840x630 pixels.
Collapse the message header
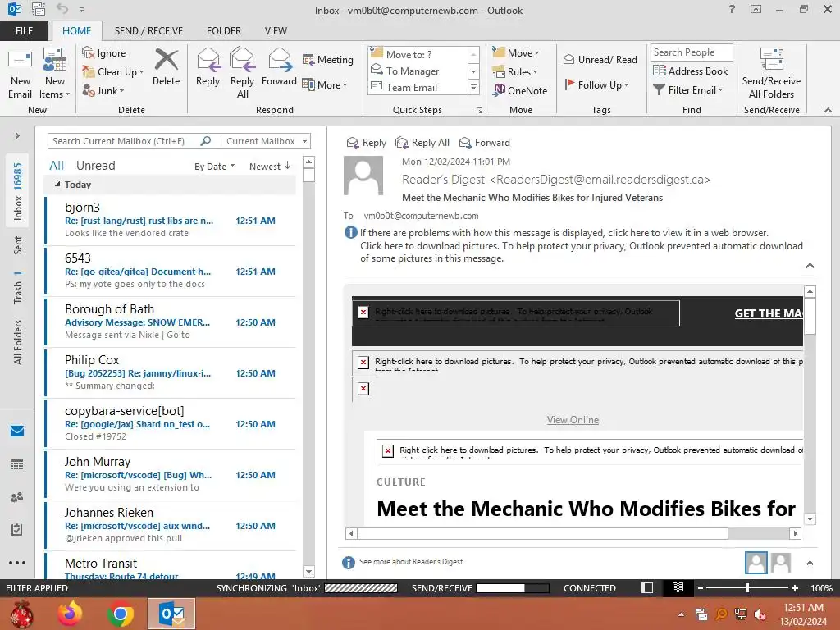tap(810, 266)
